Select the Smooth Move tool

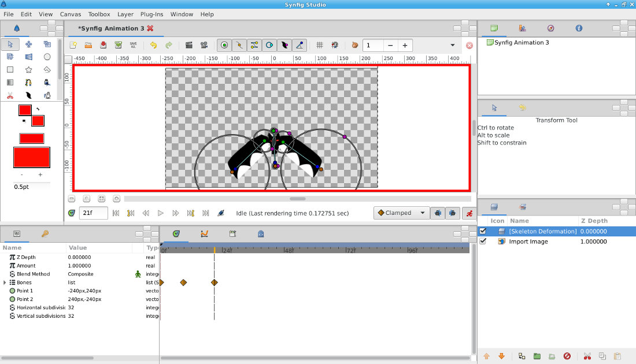(x=29, y=44)
